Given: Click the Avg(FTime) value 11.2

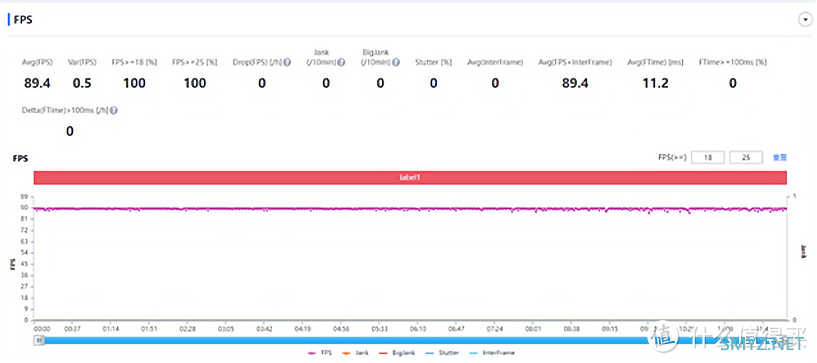Looking at the screenshot, I should point(655,83).
